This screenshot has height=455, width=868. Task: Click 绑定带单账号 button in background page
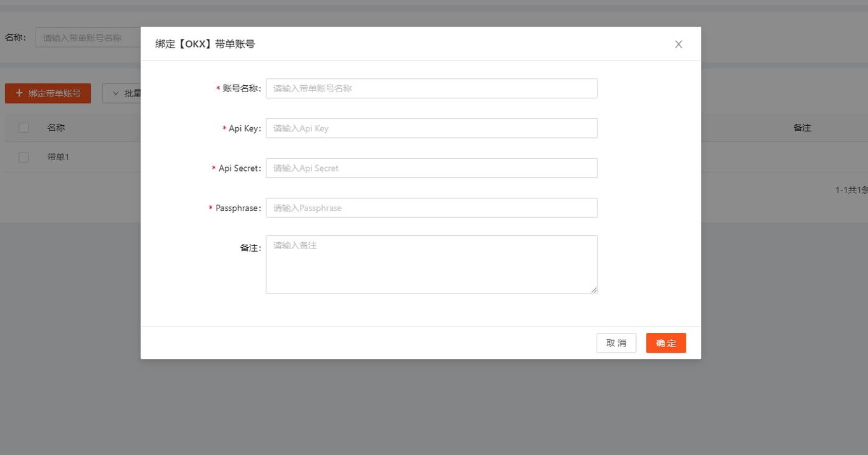coord(48,93)
